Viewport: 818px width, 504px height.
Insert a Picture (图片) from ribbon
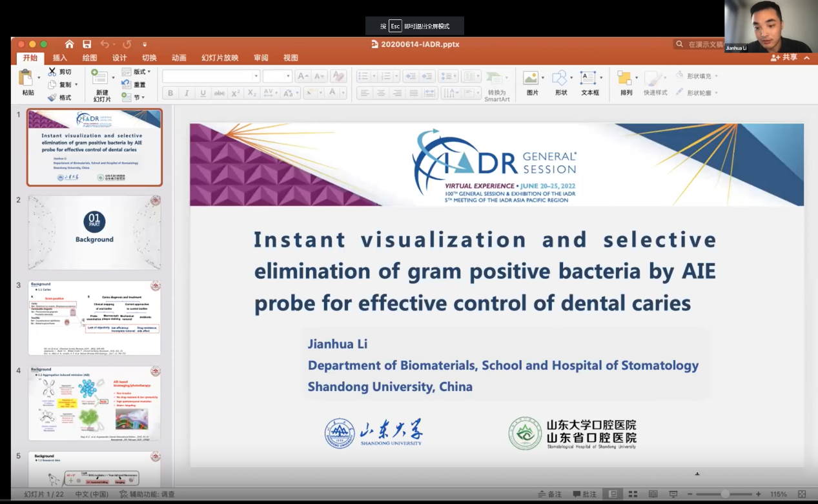click(x=531, y=79)
